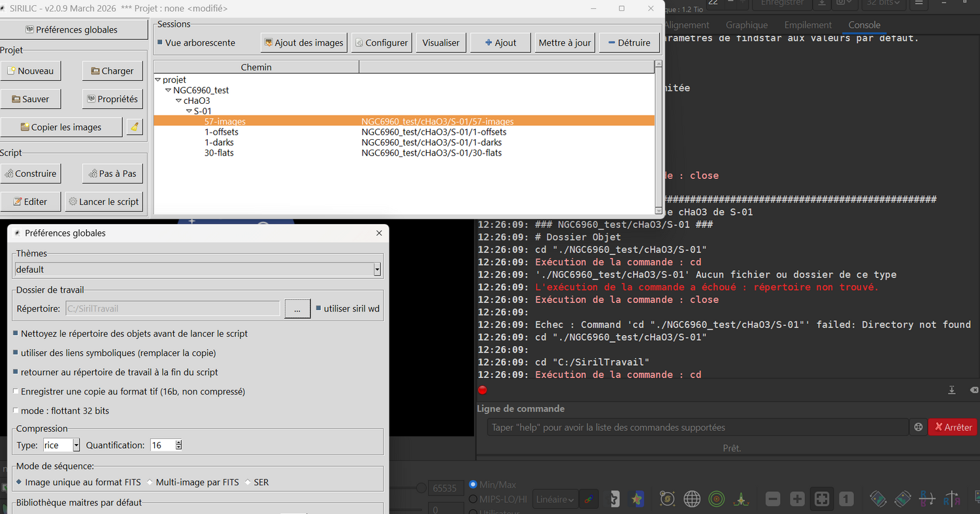Screen dimensions: 980x514
Task: Switch to the Graphique tab
Action: [747, 25]
